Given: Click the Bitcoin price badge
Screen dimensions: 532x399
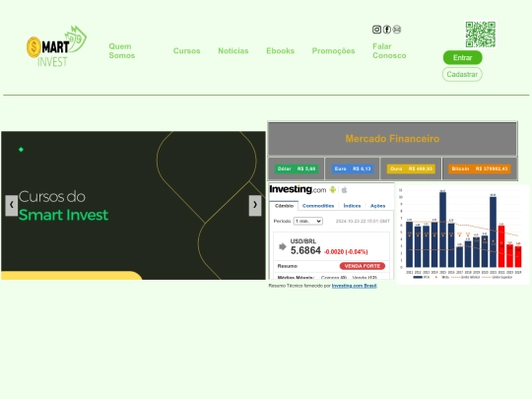Looking at the screenshot, I should pos(480,169).
